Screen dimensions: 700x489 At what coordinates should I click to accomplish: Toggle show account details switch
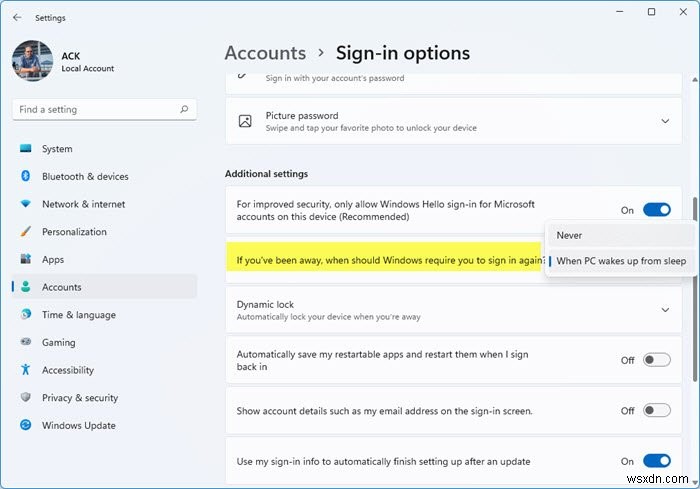coord(657,410)
